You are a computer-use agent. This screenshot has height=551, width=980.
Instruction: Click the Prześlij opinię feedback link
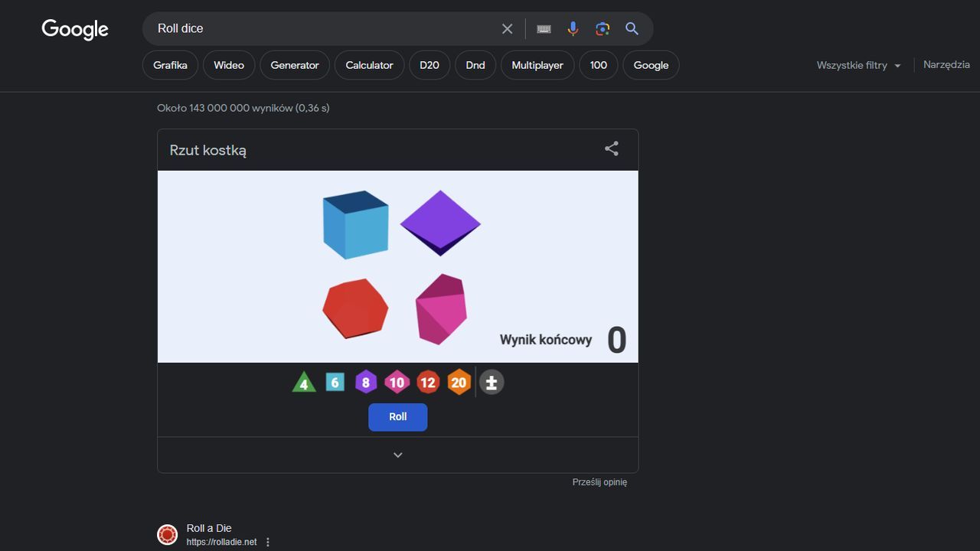coord(599,482)
